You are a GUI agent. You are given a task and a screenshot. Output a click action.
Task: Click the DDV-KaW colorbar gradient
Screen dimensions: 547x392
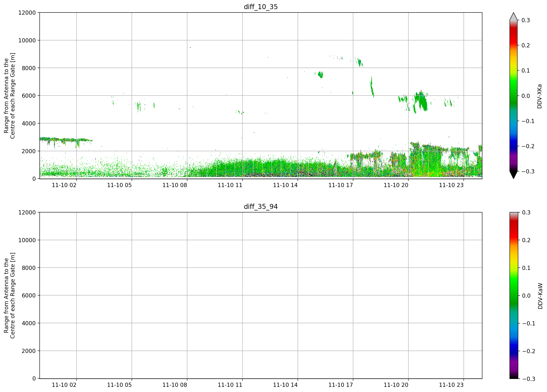pyautogui.click(x=513, y=295)
